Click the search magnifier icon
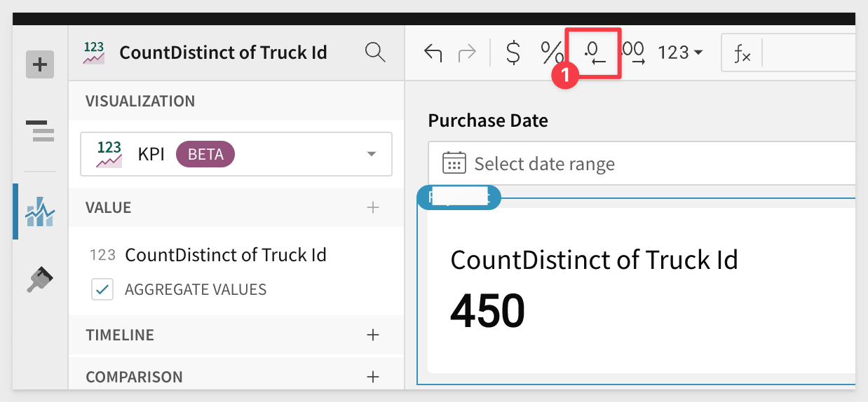Viewport: 868px width, 402px height. (x=375, y=53)
